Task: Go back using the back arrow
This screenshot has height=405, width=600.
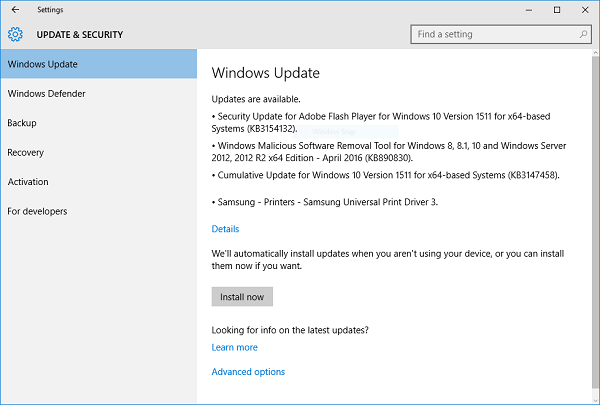Action: pyautogui.click(x=15, y=10)
